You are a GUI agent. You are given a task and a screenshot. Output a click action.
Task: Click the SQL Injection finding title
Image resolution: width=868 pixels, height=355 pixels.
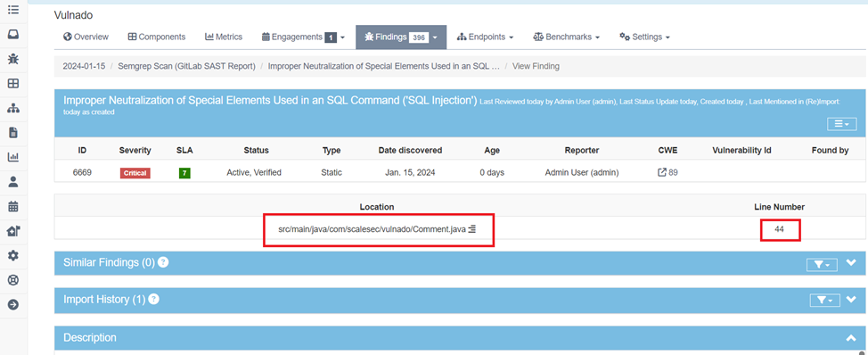271,101
